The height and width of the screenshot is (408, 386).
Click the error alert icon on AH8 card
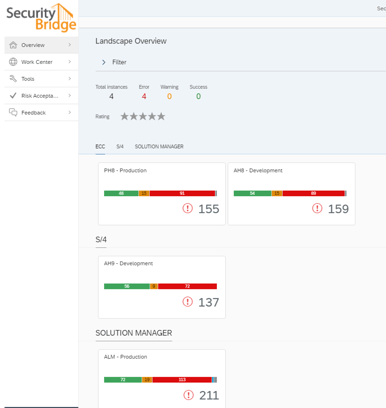click(x=317, y=208)
